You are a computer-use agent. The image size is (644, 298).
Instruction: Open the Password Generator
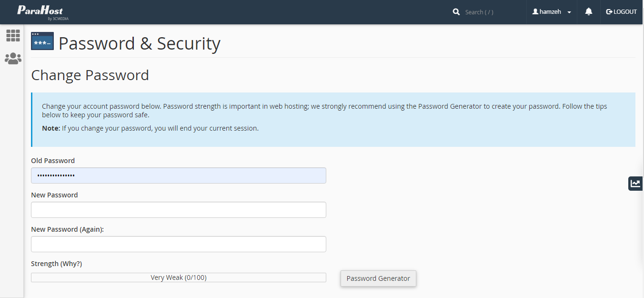point(378,278)
